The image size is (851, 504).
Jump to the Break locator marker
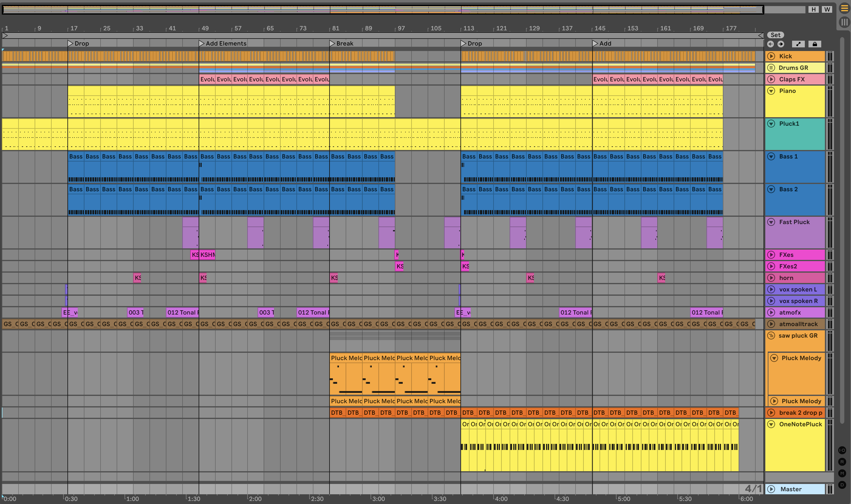coord(333,43)
